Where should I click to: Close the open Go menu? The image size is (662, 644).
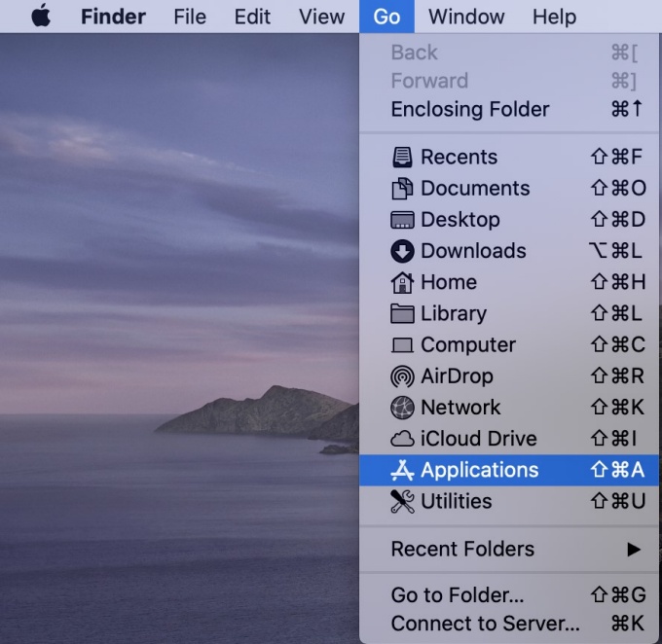386,17
